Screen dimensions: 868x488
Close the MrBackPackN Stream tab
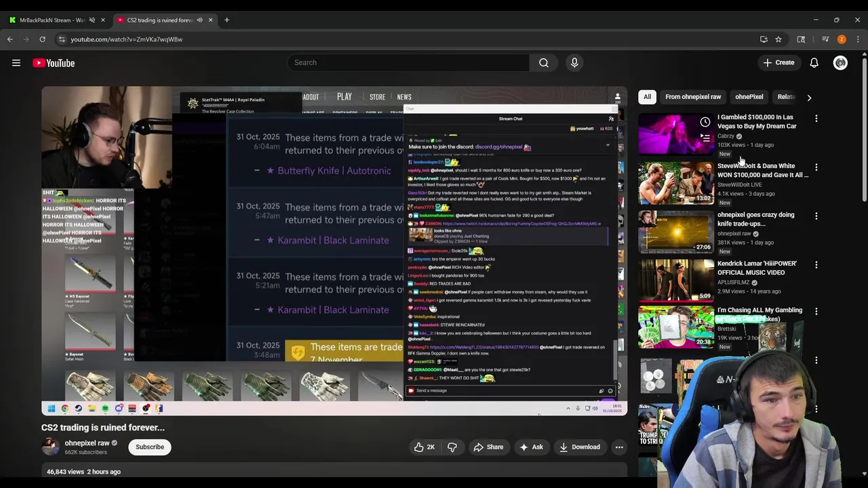click(103, 20)
